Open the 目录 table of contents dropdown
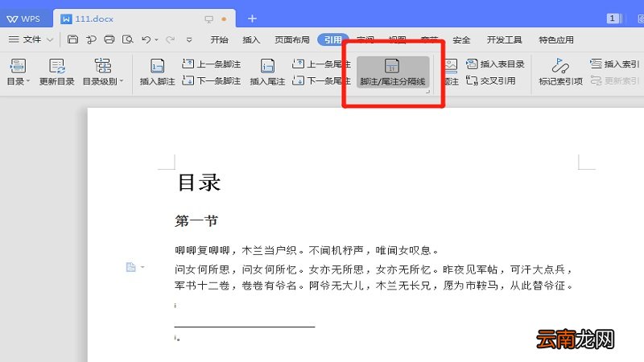 click(x=18, y=72)
